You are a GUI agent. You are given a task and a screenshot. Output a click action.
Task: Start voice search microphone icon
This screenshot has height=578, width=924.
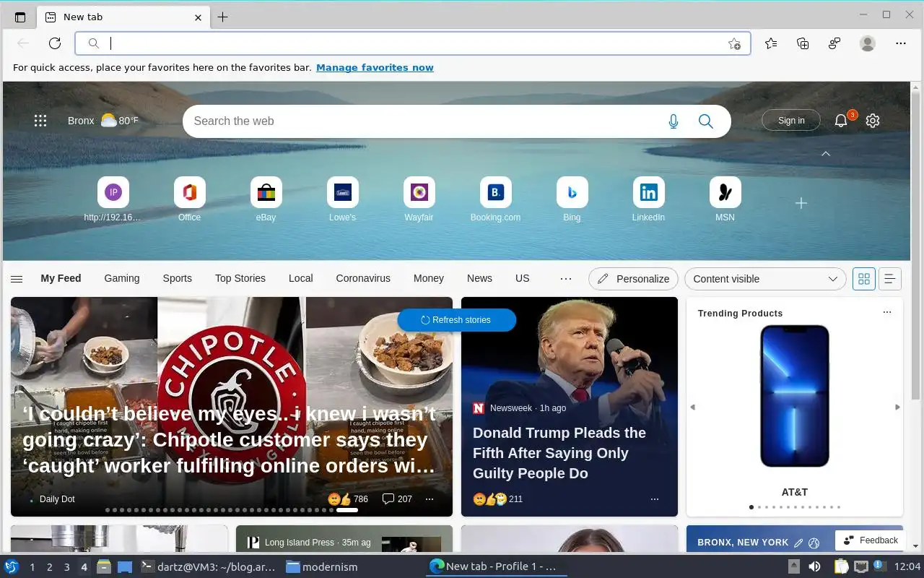click(x=674, y=121)
